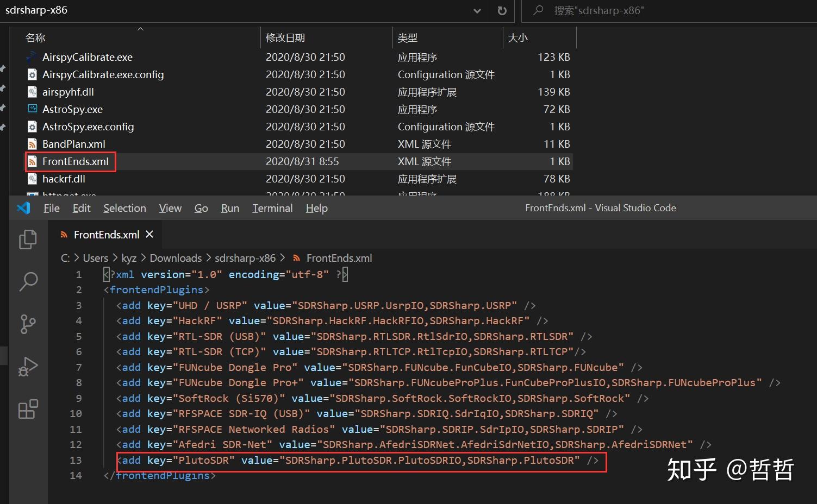The image size is (817, 504).
Task: Select AstroSpy.exe.config in file list
Action: (x=88, y=127)
